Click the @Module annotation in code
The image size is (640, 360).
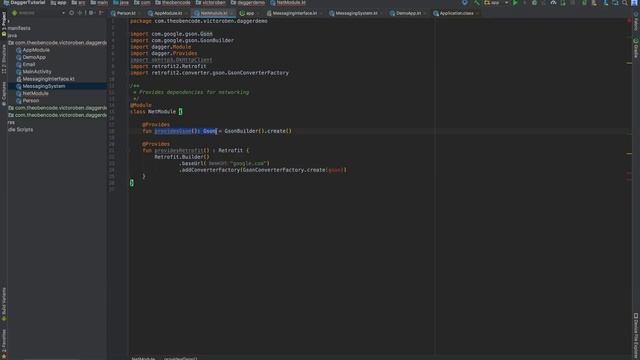141,105
